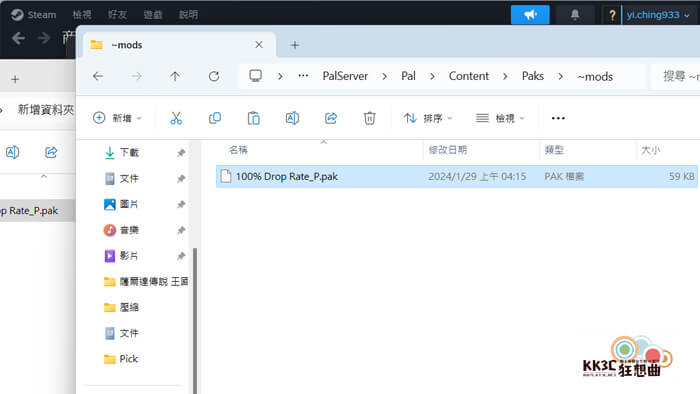The image size is (700, 394).
Task: Expand chevron after This PC icon
Action: pos(280,77)
